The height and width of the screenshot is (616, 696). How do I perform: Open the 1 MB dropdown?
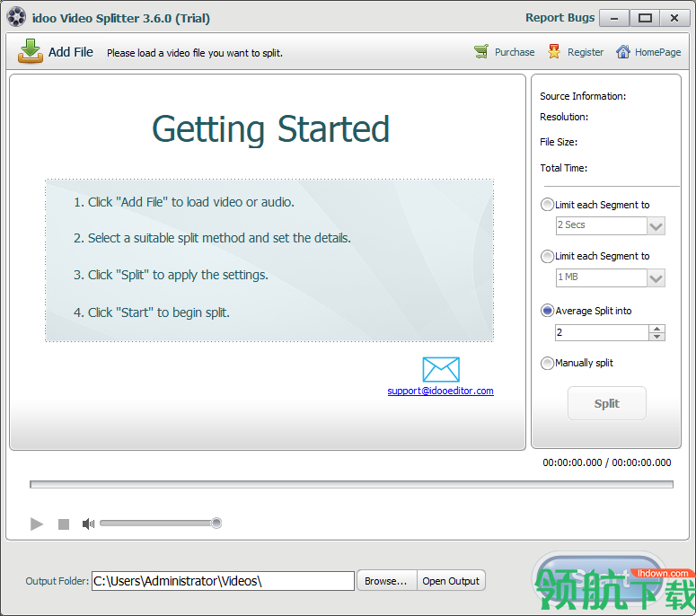click(x=656, y=277)
